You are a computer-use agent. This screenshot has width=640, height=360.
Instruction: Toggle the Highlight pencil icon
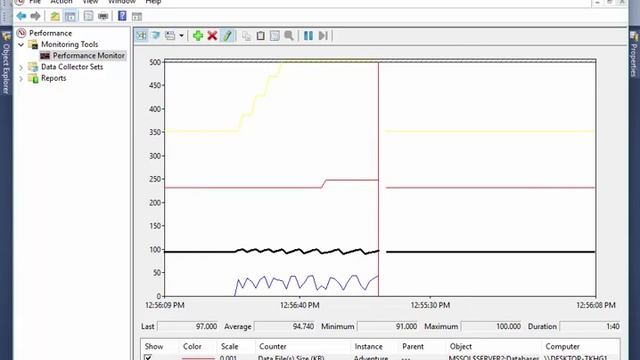227,36
